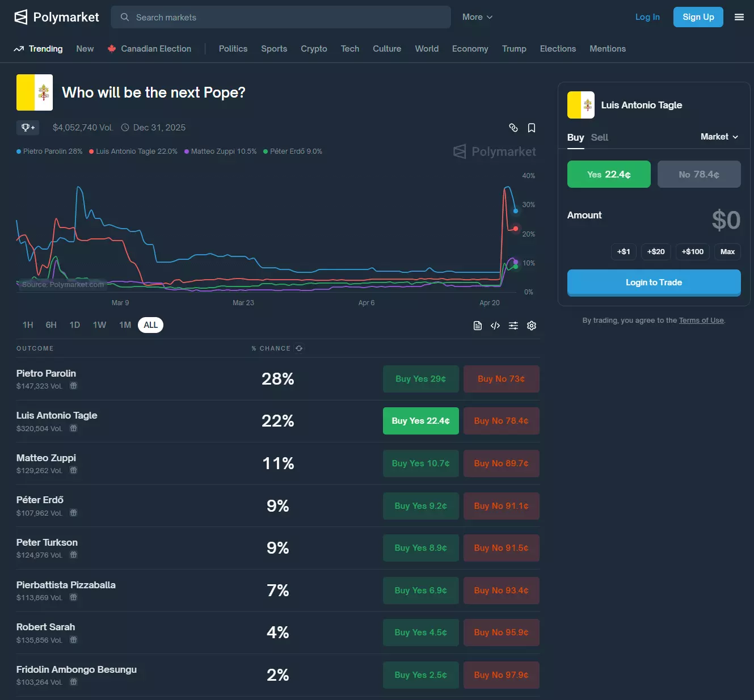This screenshot has height=700, width=754.
Task: Open the Trending category
Action: [38, 49]
